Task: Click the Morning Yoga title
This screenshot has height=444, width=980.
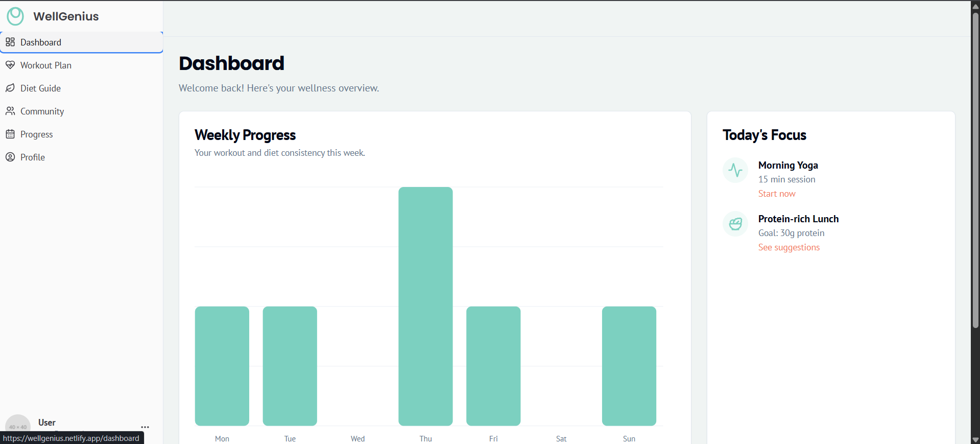Action: 788,165
